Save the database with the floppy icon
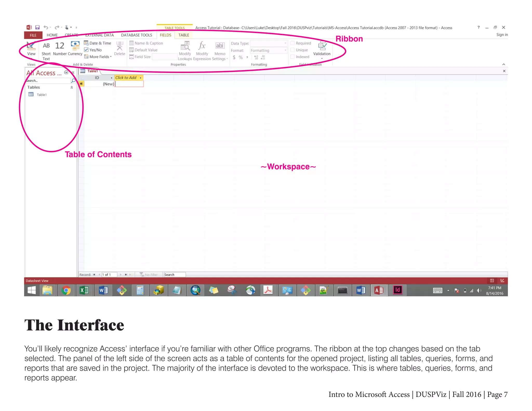The height and width of the screenshot is (411, 532). point(37,27)
